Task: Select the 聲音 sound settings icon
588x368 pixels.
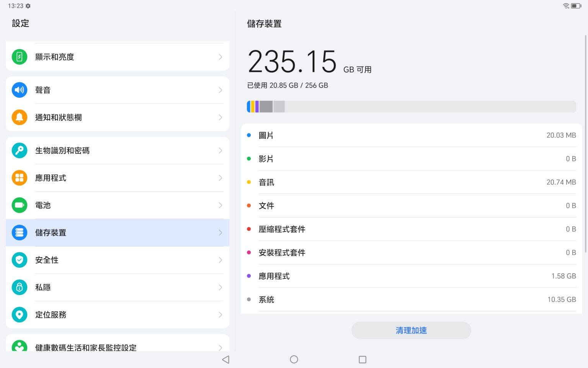Action: [x=20, y=90]
